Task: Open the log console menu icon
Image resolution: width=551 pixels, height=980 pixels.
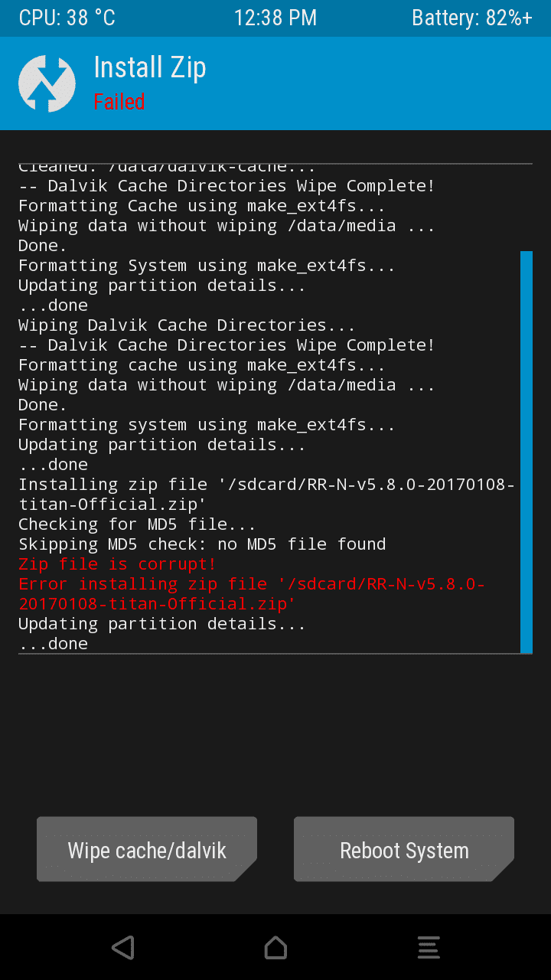Action: tap(429, 947)
